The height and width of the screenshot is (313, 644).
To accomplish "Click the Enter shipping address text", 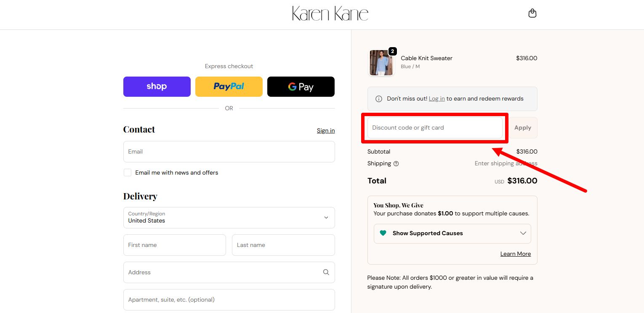I will tap(506, 163).
